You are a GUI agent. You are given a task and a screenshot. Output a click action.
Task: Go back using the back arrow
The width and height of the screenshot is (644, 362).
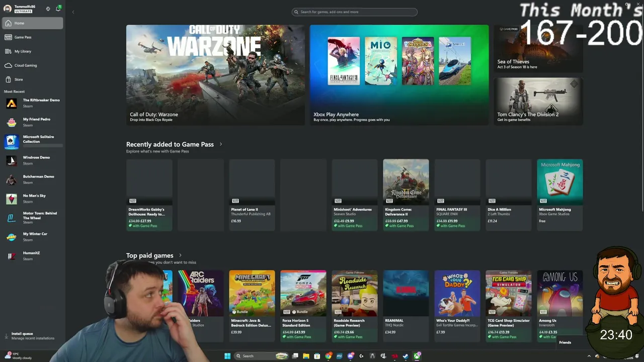73,12
